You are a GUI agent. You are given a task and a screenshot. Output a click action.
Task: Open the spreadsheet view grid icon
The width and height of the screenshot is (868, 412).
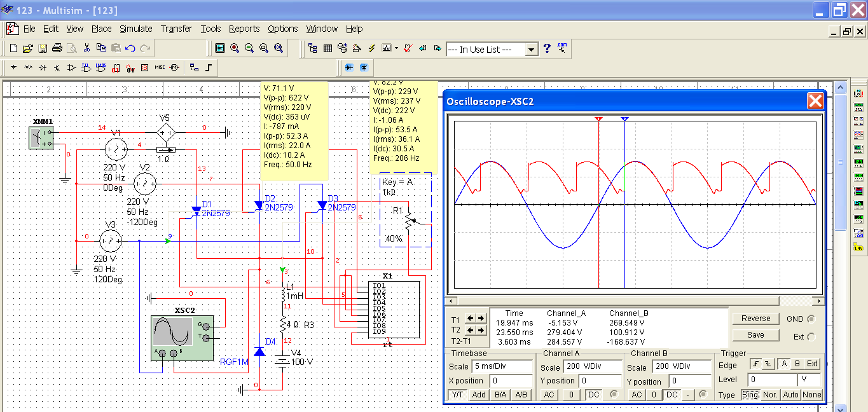327,48
